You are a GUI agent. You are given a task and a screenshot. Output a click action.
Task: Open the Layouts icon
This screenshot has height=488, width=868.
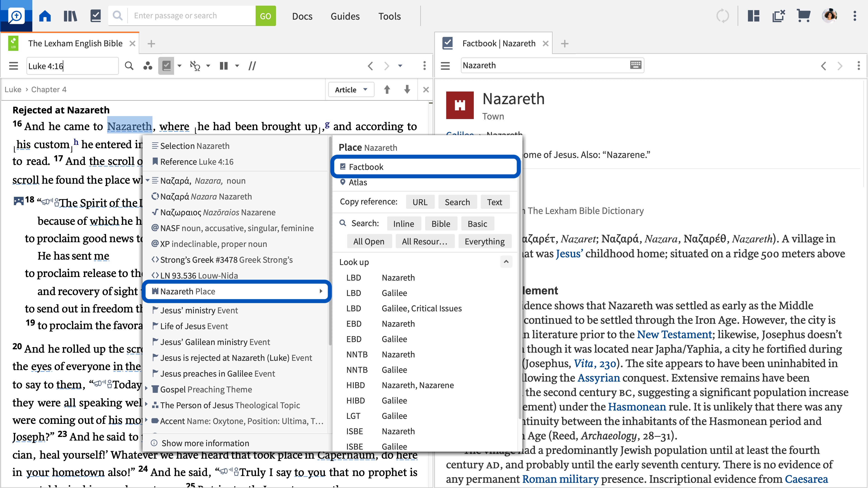pos(753,16)
